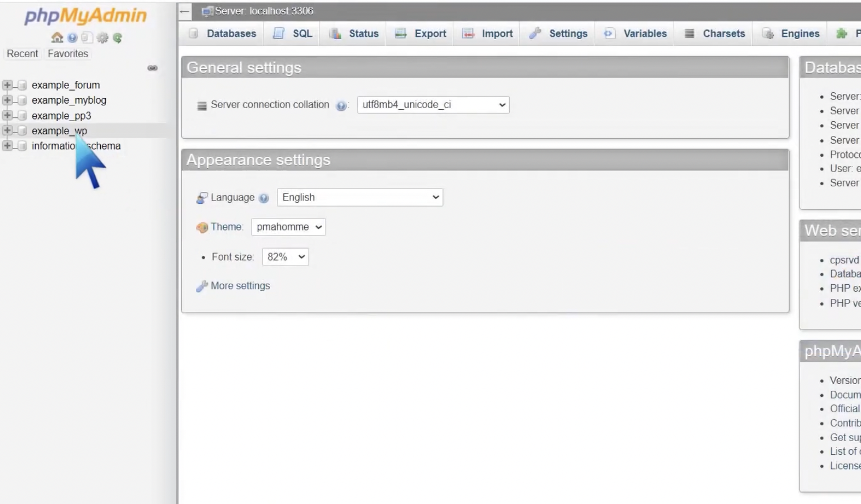Viewport: 861px width, 504px height.
Task: Expand the example_myblog database node
Action: pos(7,100)
